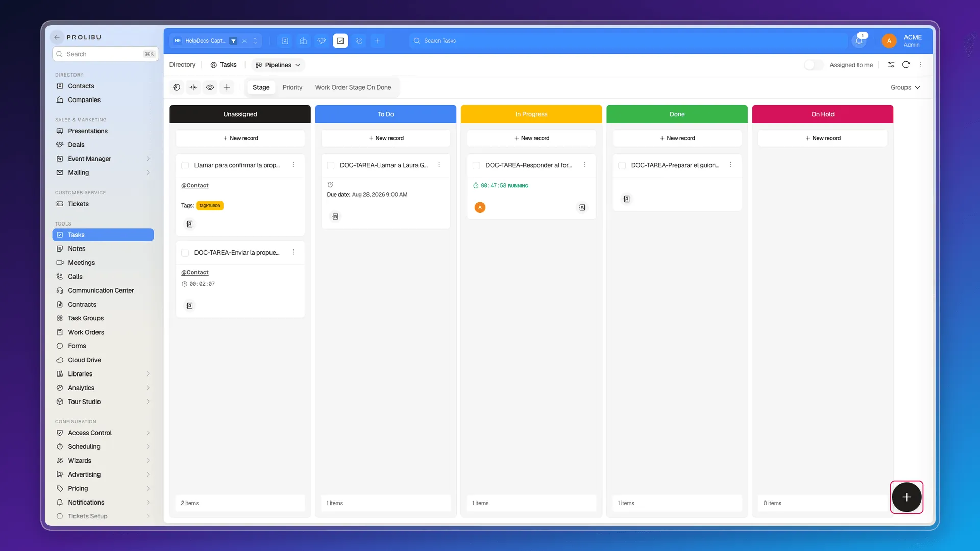Check the DOC-TAREA-Enviar la propue task
Screen dimensions: 980x551
point(185,253)
